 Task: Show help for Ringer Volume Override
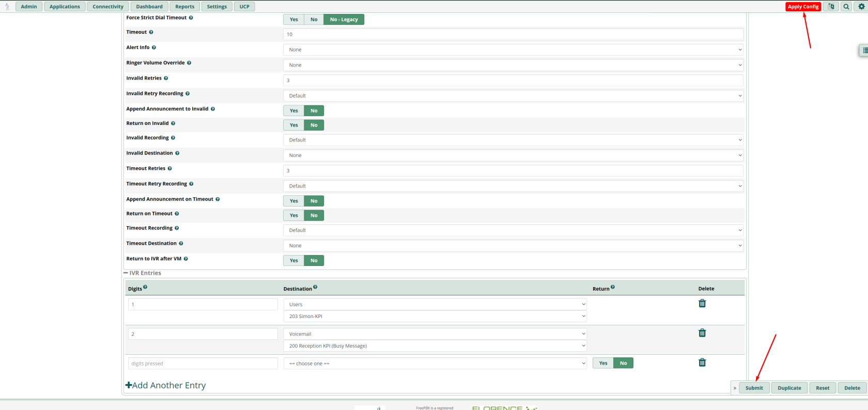[189, 63]
